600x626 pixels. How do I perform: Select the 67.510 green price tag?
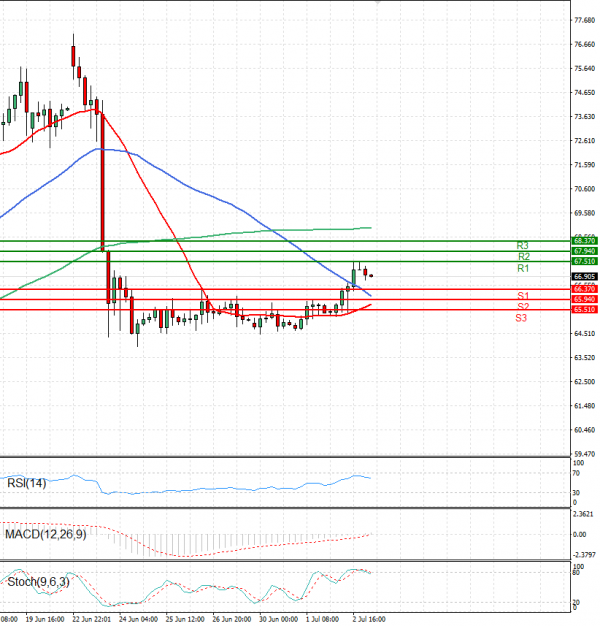pos(584,261)
